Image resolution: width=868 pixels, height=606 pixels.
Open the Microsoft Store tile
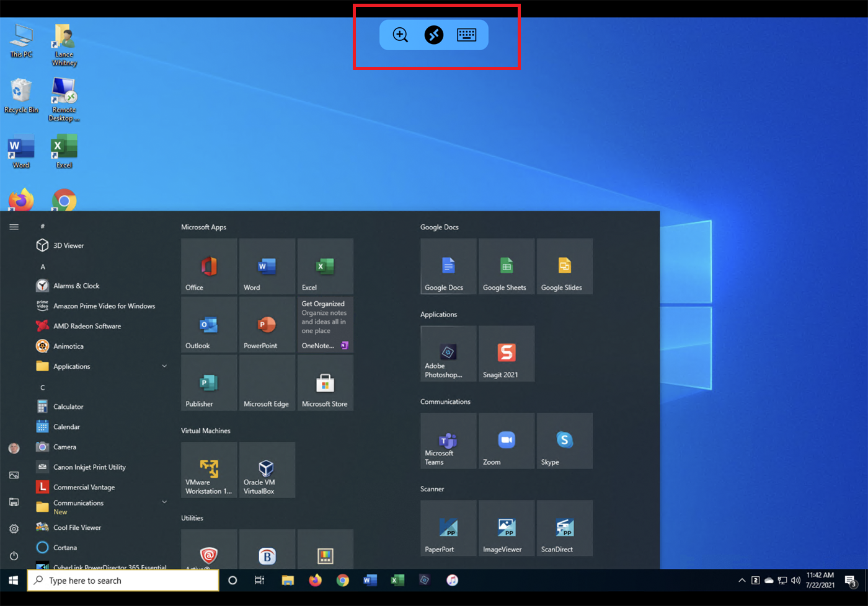[x=325, y=383]
